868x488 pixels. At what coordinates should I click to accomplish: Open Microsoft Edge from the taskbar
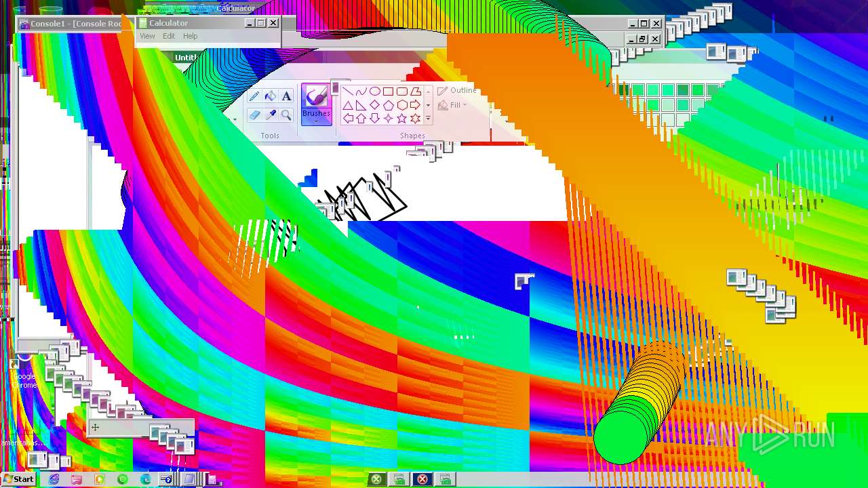click(x=145, y=479)
